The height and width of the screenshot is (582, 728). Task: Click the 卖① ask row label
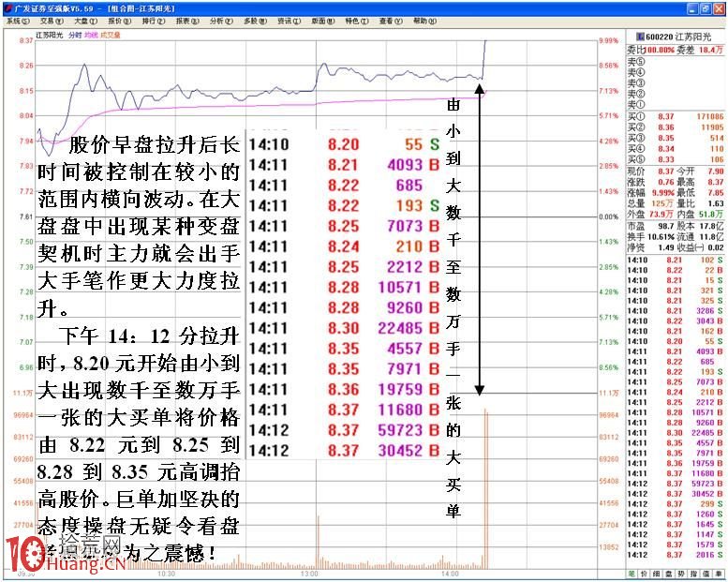pos(636,105)
